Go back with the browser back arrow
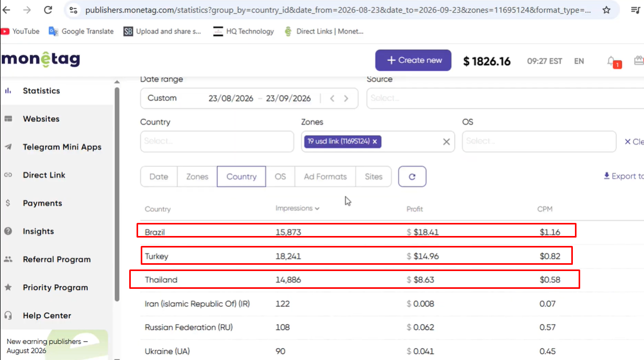Image resolution: width=644 pixels, height=360 pixels. (x=7, y=10)
